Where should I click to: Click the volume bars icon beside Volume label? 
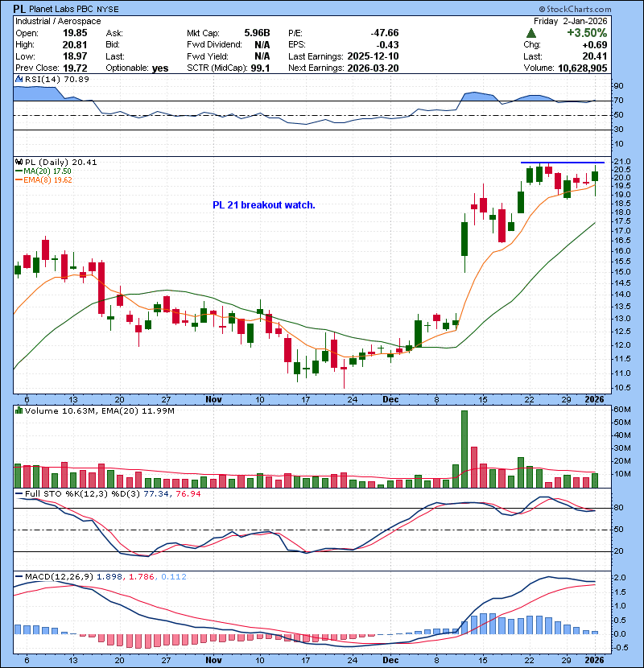pos(19,411)
